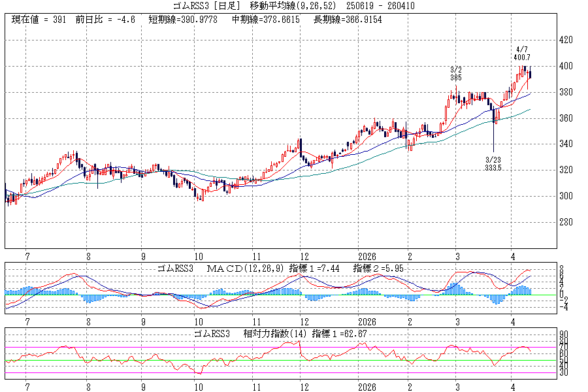The width and height of the screenshot is (588, 392).
Task: Click month 10 label under the price chart
Action: 197,257
